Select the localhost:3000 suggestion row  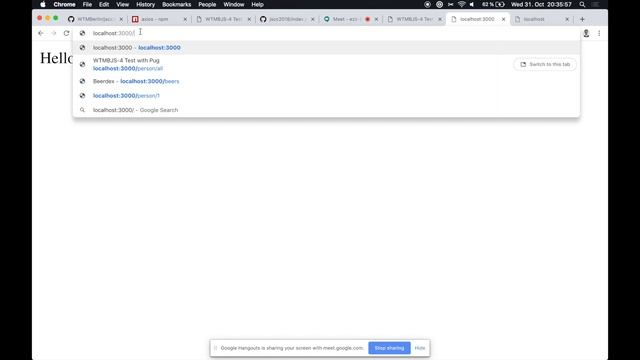[327, 48]
